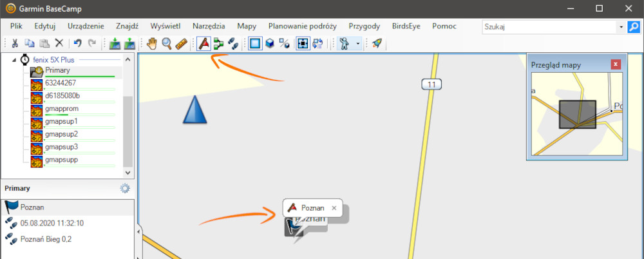Open the Plik menu
644x259 pixels.
click(17, 26)
